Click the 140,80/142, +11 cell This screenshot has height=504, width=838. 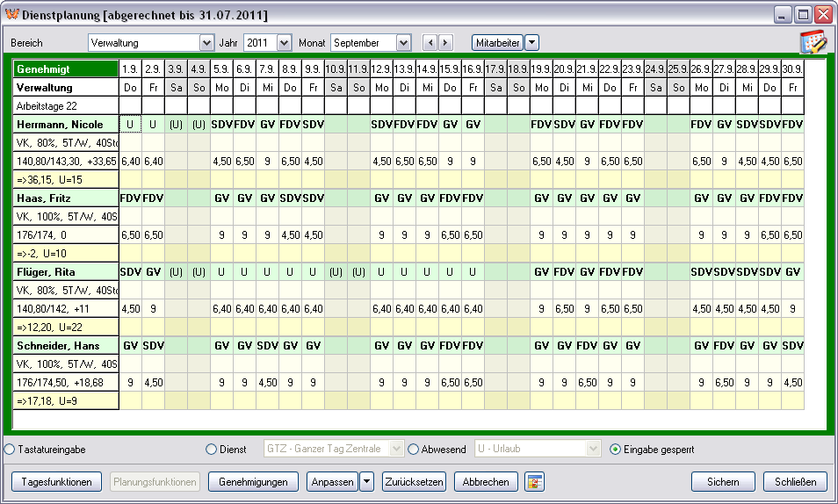pyautogui.click(x=66, y=309)
